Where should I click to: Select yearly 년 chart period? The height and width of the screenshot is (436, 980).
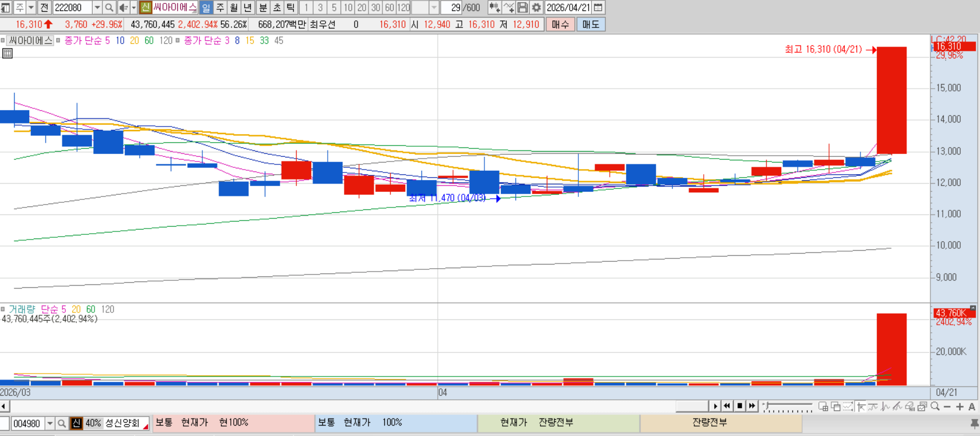[248, 8]
